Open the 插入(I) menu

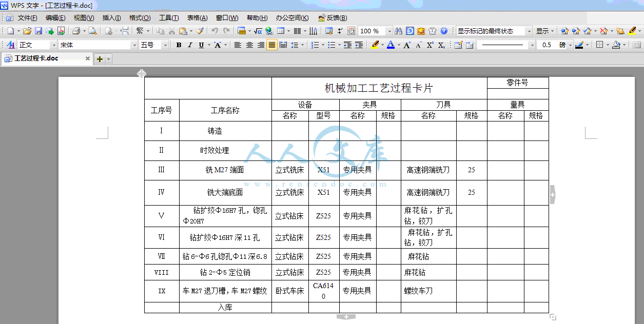(112, 17)
